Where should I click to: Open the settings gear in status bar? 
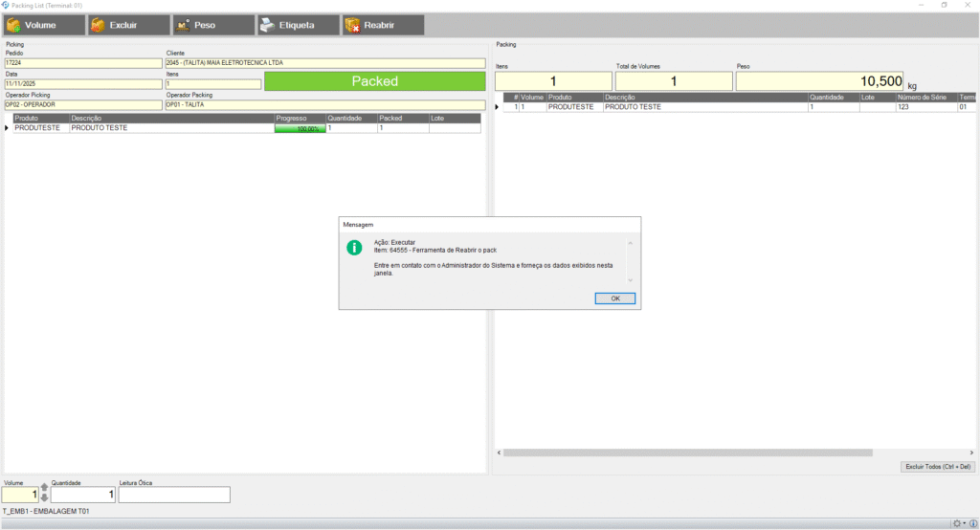coord(957,523)
